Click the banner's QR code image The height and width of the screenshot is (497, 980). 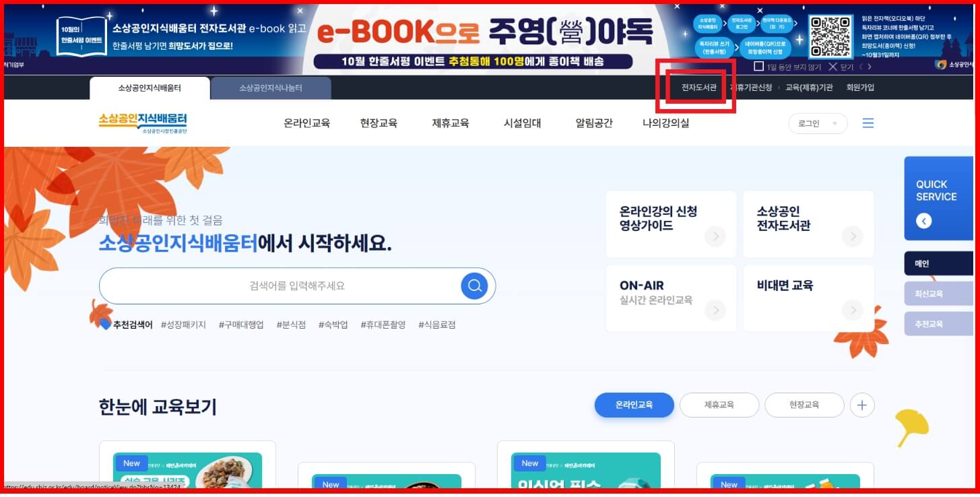coord(830,36)
